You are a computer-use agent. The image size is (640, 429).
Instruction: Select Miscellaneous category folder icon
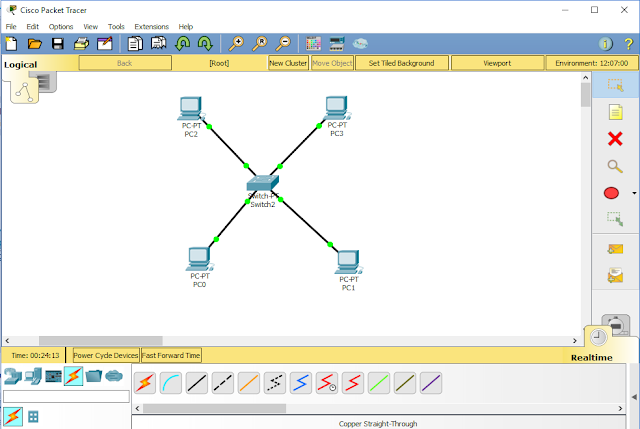click(94, 376)
